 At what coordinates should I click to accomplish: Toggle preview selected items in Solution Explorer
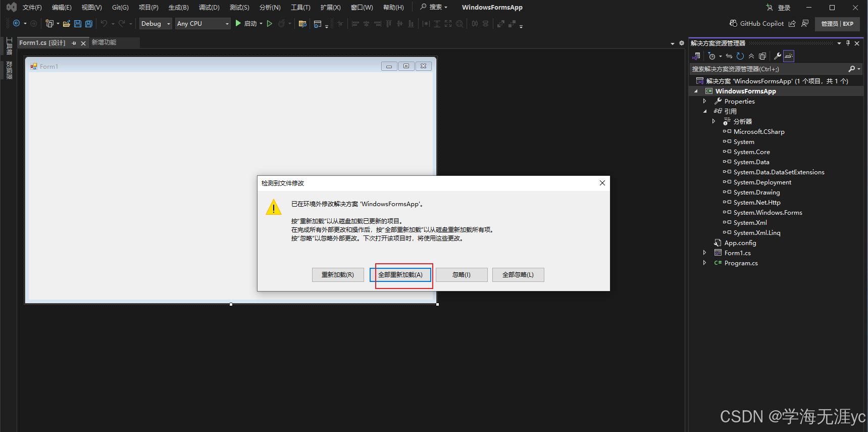(789, 56)
